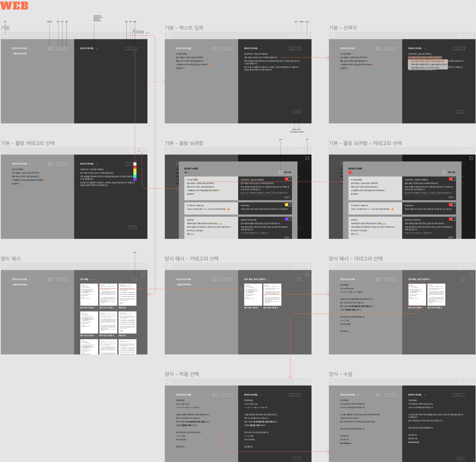Click 더보기 on first card in 기본 - 즐찾 보관함
The height and width of the screenshot is (462, 476).
(x=287, y=197)
